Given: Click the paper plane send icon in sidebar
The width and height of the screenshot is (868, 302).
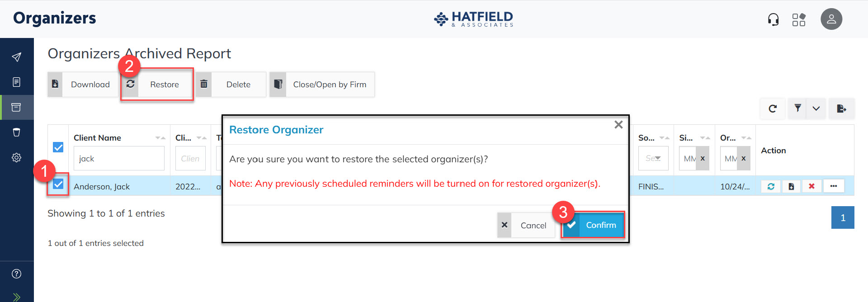Looking at the screenshot, I should coord(17,57).
